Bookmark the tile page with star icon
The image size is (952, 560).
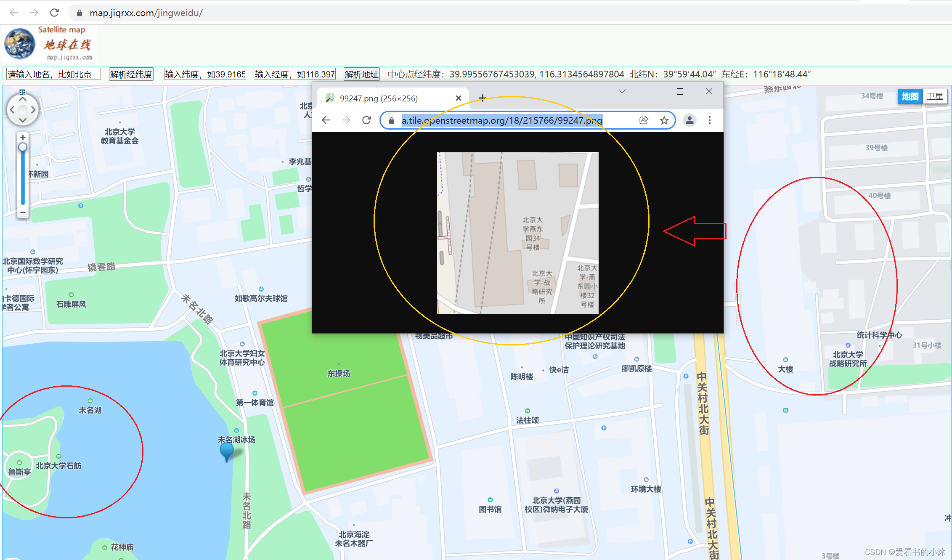tap(664, 120)
